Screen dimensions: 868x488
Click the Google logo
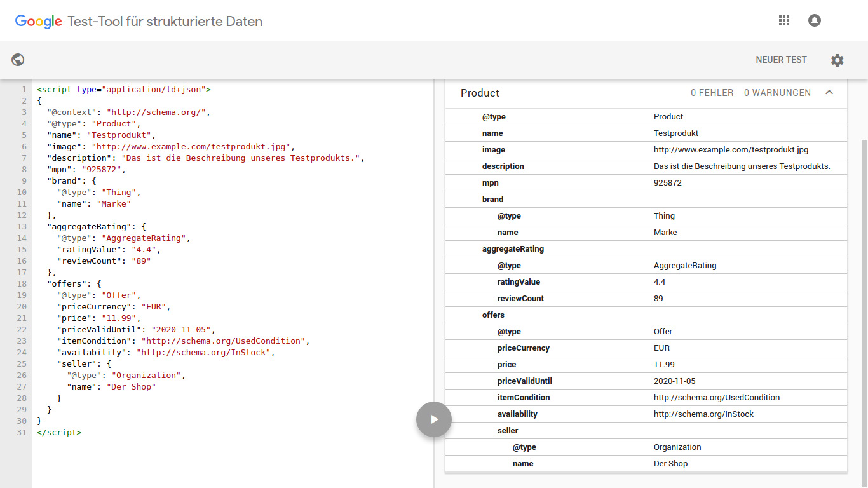[38, 21]
